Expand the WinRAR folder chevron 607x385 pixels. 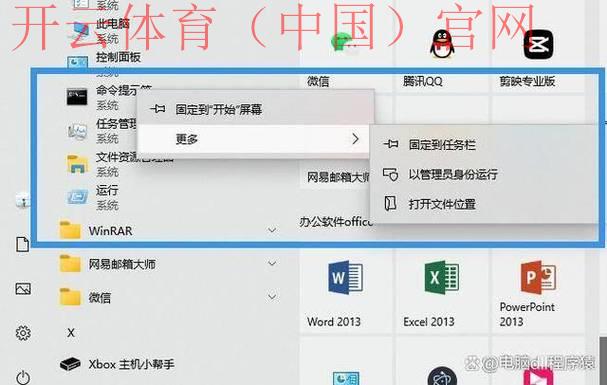272,230
